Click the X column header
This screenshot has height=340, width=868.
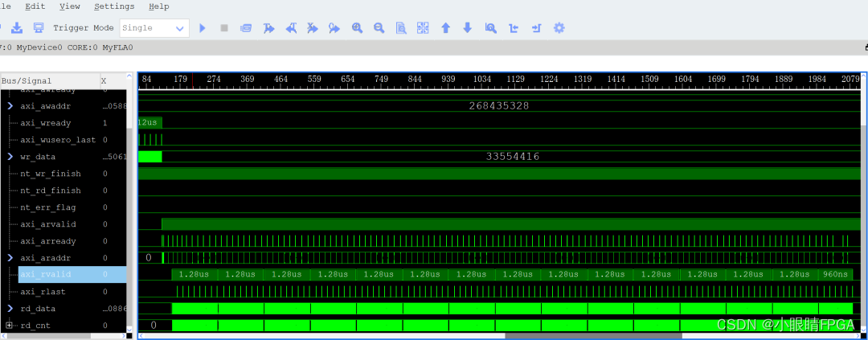pos(113,81)
